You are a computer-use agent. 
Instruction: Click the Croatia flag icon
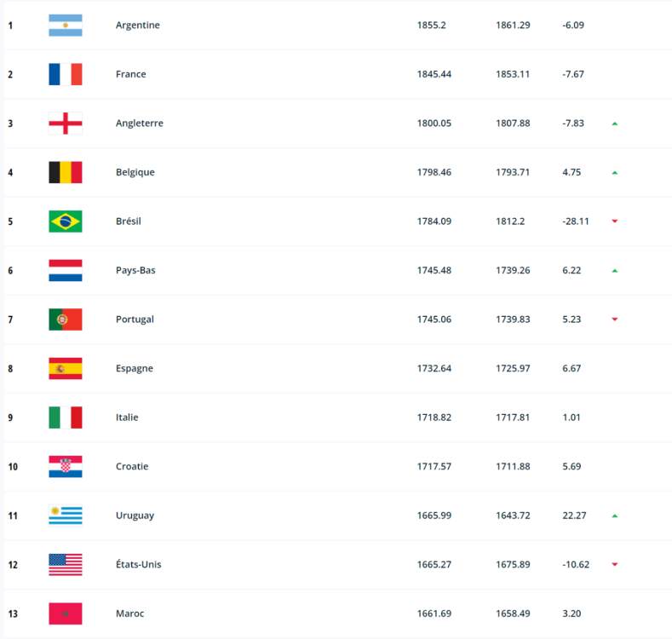pyautogui.click(x=66, y=467)
